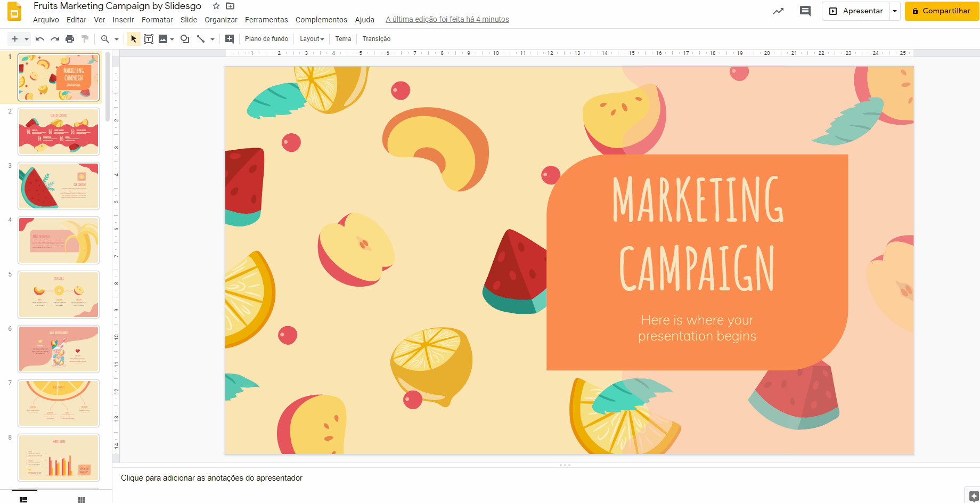The width and height of the screenshot is (980, 503).
Task: Open the Complementos menu
Action: tap(321, 20)
